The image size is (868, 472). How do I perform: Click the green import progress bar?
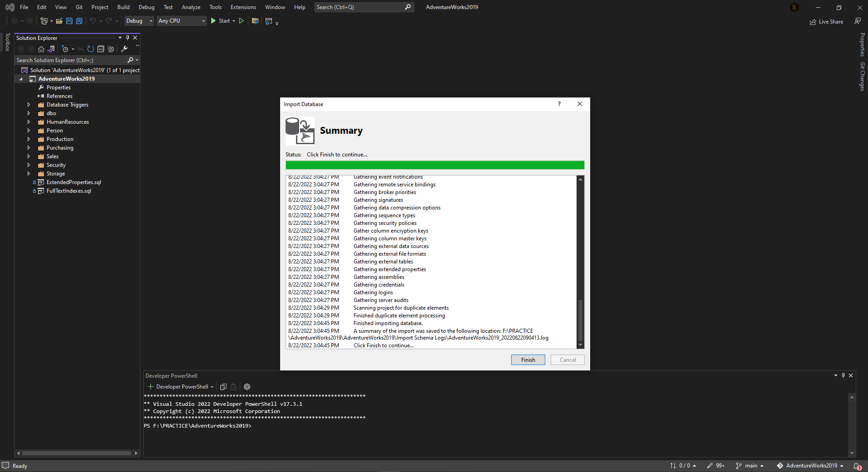(434, 165)
